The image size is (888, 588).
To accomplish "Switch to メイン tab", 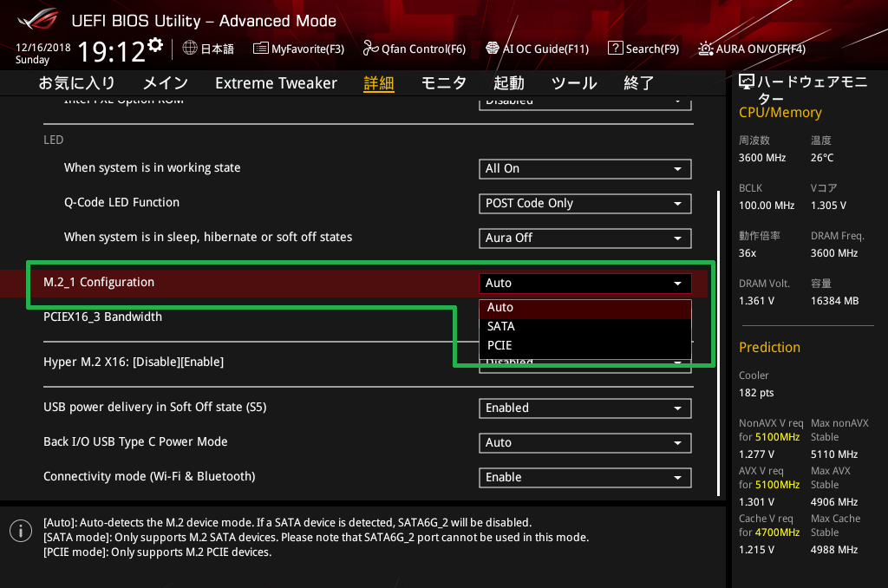I will tap(166, 82).
